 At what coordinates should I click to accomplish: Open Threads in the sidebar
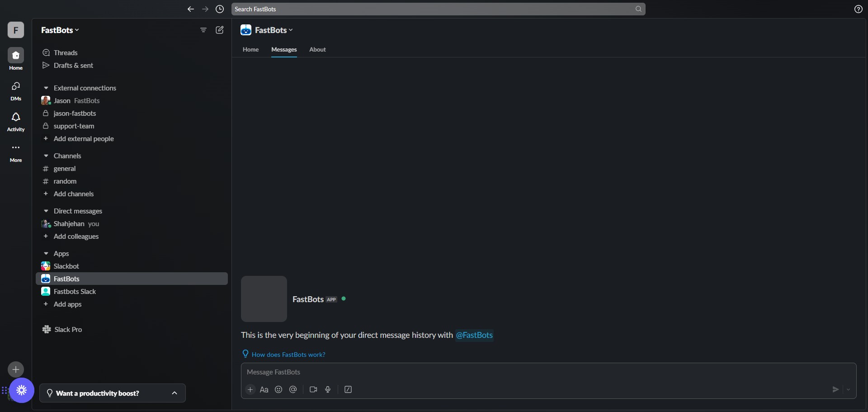(132, 52)
